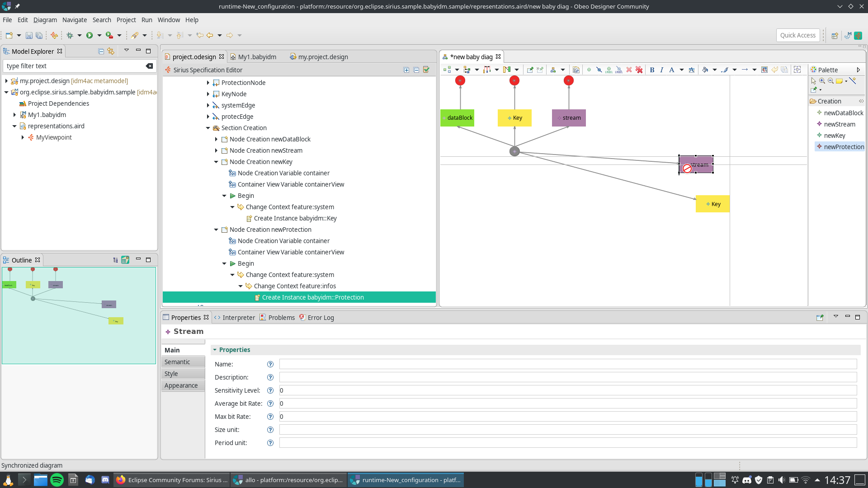Screen dimensions: 868x488
Task: Collapse the Section Creation node
Action: [208, 128]
